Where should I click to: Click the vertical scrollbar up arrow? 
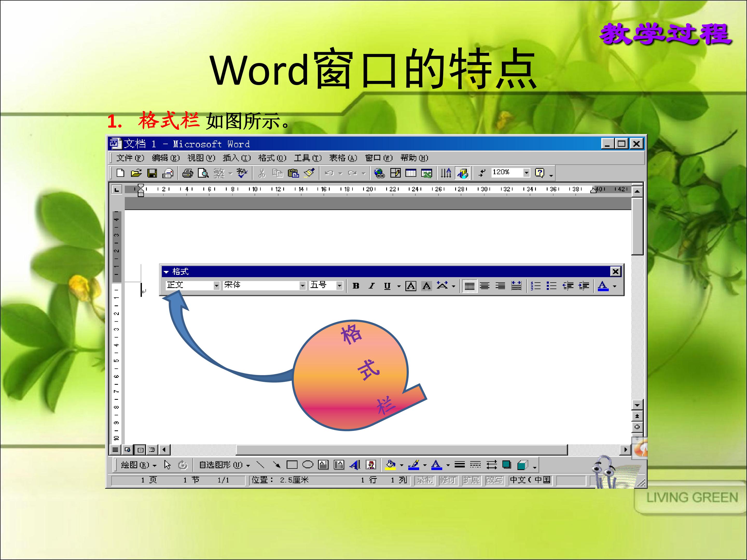(637, 192)
